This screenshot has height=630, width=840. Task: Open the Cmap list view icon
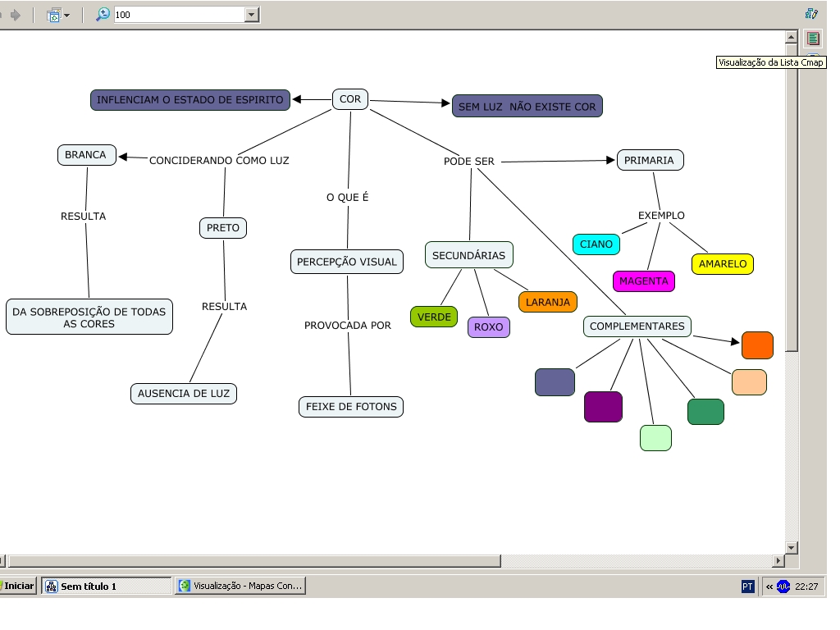813,39
